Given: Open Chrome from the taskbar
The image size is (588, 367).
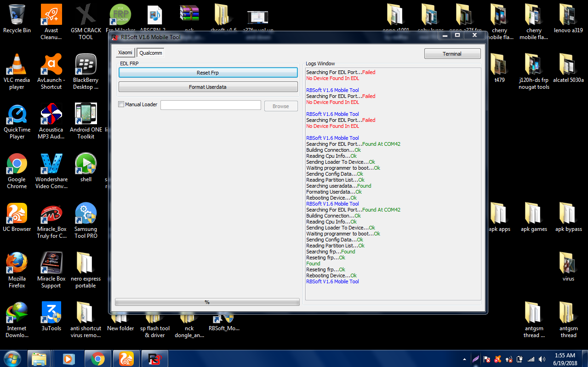Looking at the screenshot, I should 97,359.
